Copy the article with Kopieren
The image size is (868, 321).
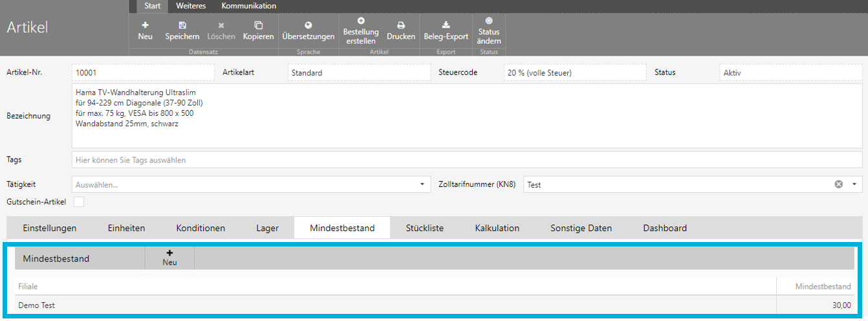(x=259, y=30)
